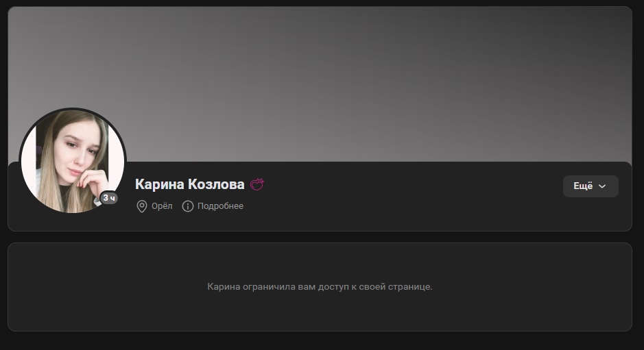Select the city label Орёл
The image size is (644, 350).
pyautogui.click(x=162, y=206)
